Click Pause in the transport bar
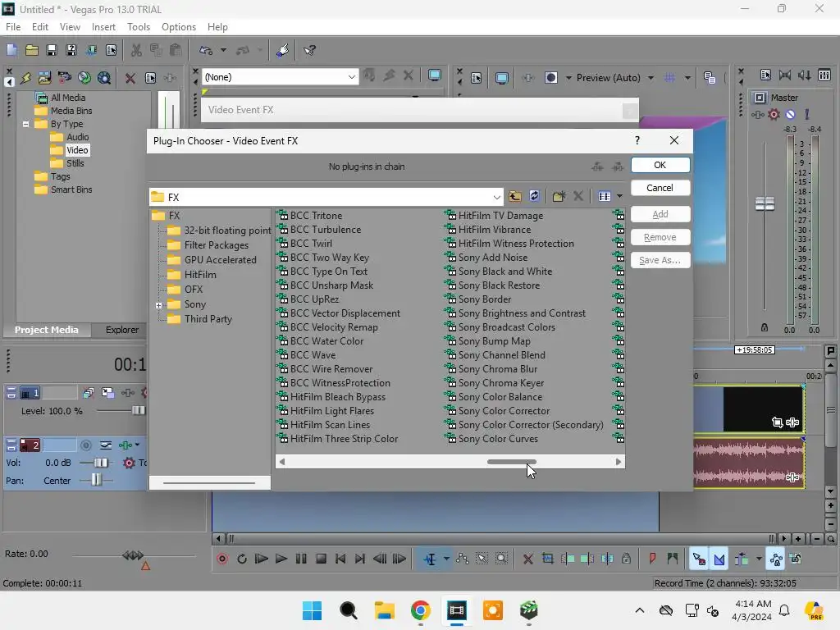Viewport: 840px width, 630px height. point(301,559)
